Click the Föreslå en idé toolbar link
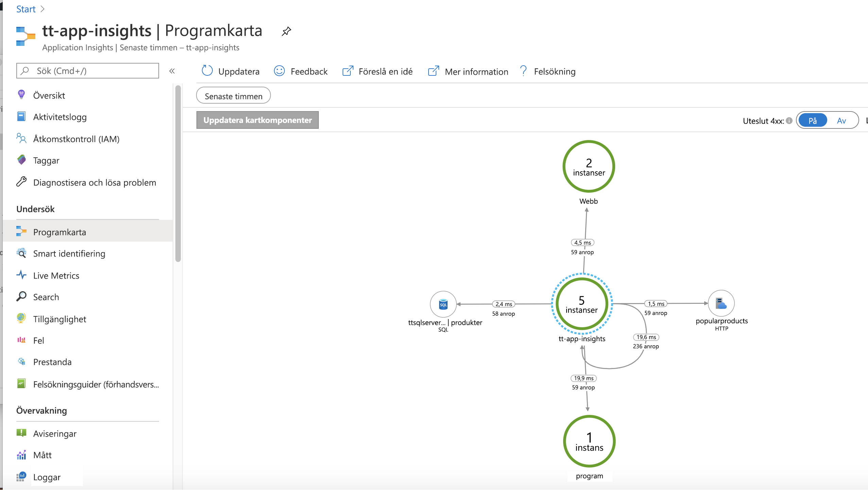This screenshot has height=490, width=868. pyautogui.click(x=385, y=71)
